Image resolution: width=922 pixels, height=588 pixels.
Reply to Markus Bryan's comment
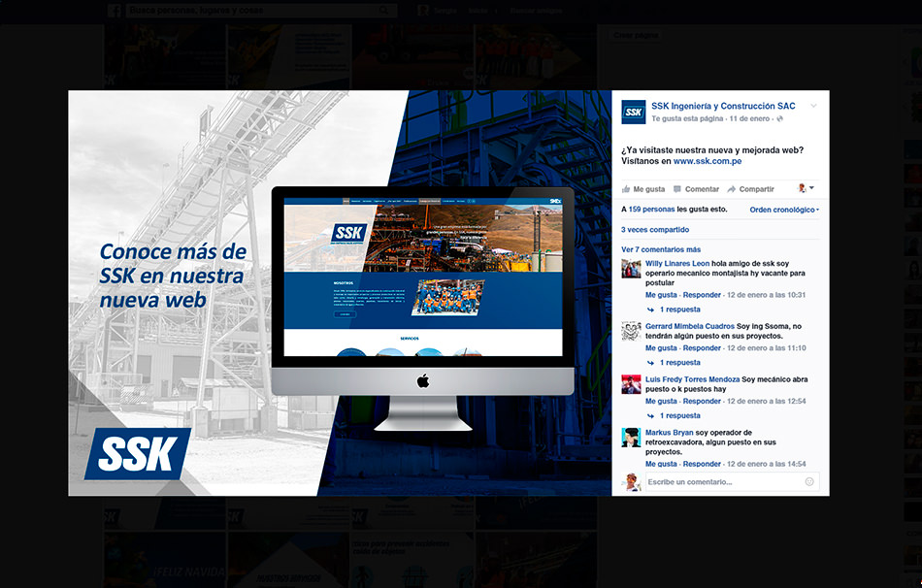point(702,464)
